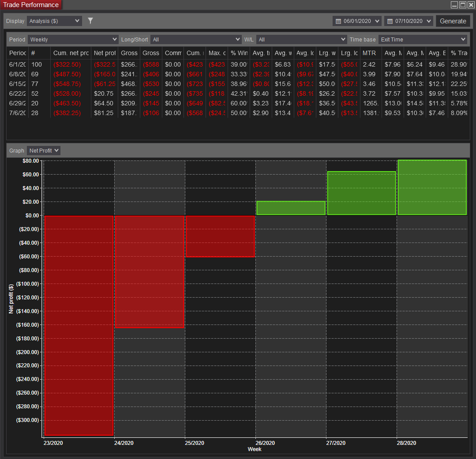The height and width of the screenshot is (459, 476).
Task: Sort by the # column header
Action: [x=39, y=53]
